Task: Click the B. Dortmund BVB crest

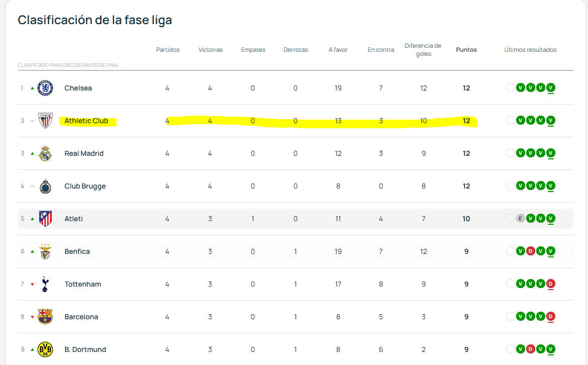Action: [45, 349]
